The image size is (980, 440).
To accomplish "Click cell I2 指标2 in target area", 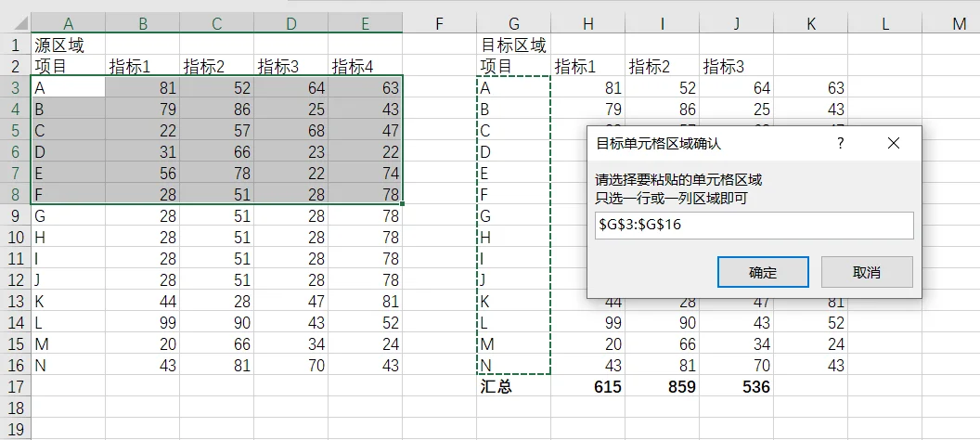I will click(663, 66).
